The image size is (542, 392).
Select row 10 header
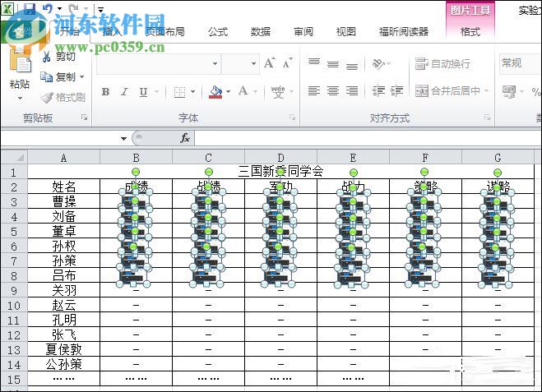coord(14,306)
